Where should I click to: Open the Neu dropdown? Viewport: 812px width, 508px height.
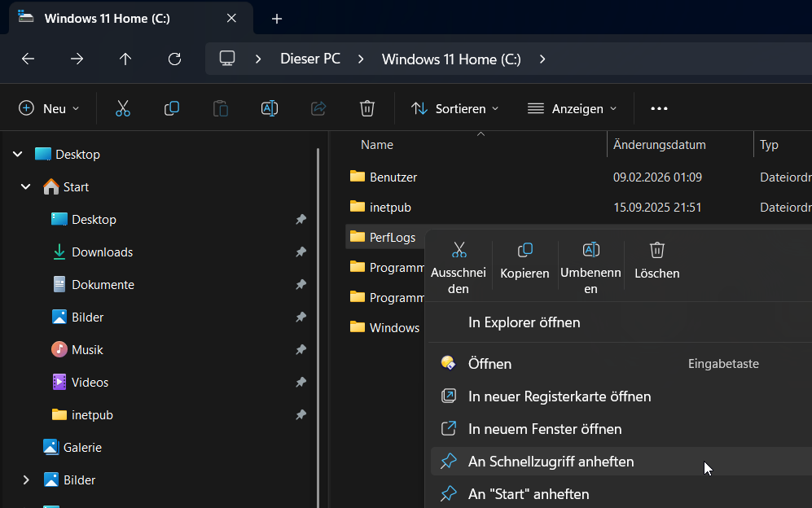(49, 108)
